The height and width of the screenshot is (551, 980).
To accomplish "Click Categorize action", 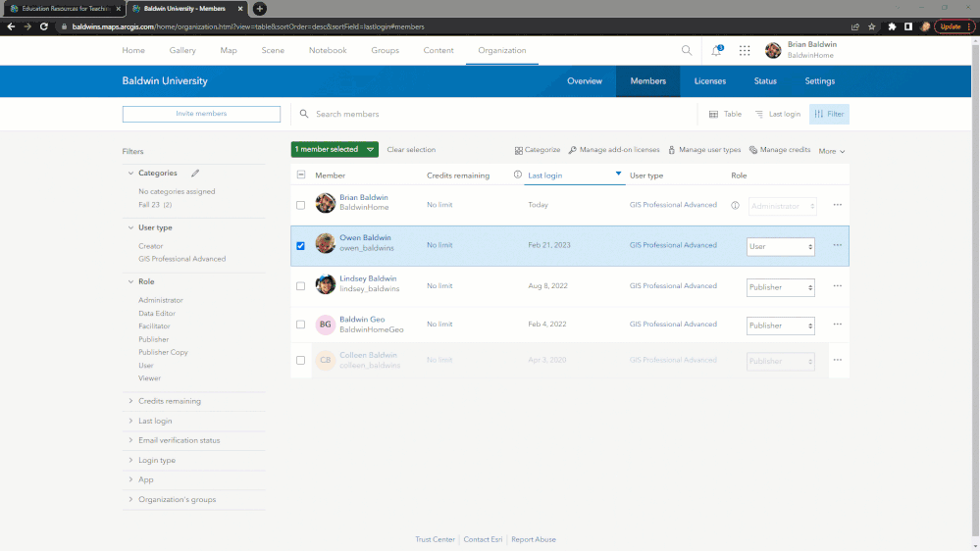I will click(538, 150).
